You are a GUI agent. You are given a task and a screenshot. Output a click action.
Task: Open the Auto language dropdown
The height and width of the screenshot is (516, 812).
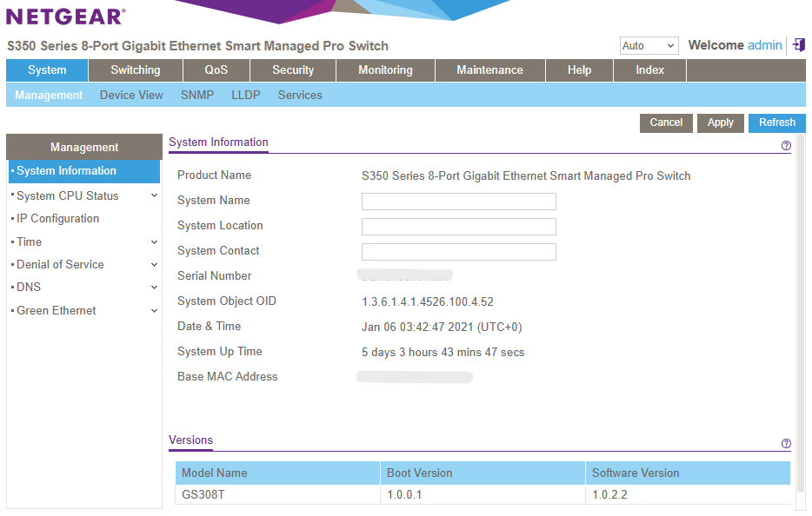point(649,44)
